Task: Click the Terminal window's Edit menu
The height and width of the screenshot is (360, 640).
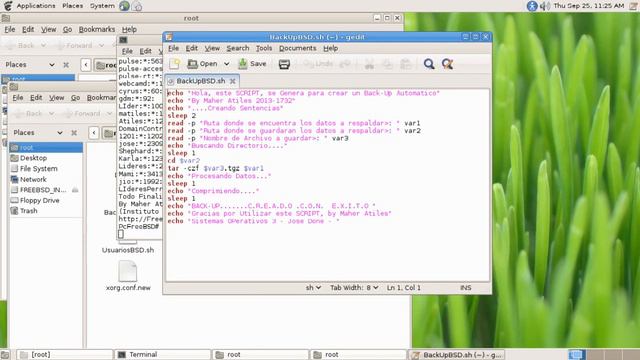Action: click(x=145, y=51)
